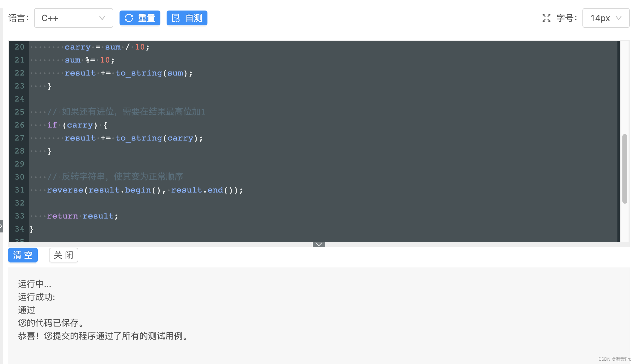Click the '恭喜！您提交的程序通过了所有的测试用例。' message
Viewport: 636px width, 364px height.
point(103,336)
